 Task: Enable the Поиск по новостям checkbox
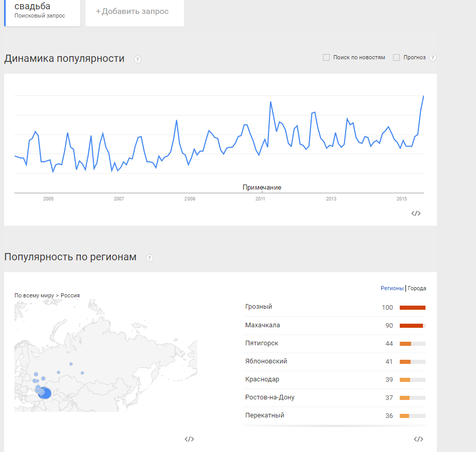point(326,57)
